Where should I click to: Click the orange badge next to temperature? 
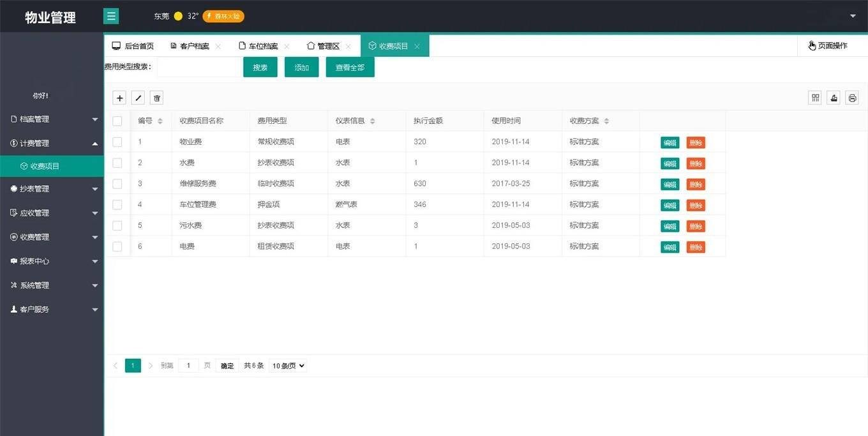(x=223, y=16)
